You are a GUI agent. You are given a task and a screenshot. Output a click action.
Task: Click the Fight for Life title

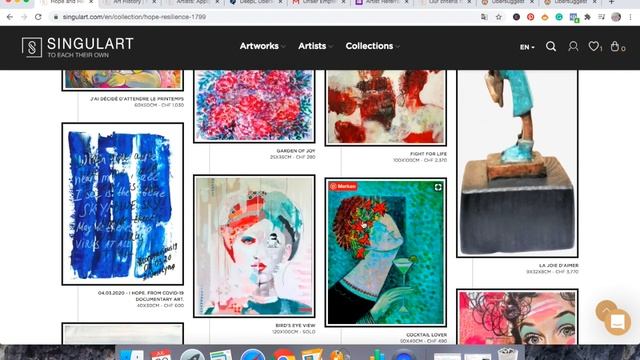[x=428, y=154]
